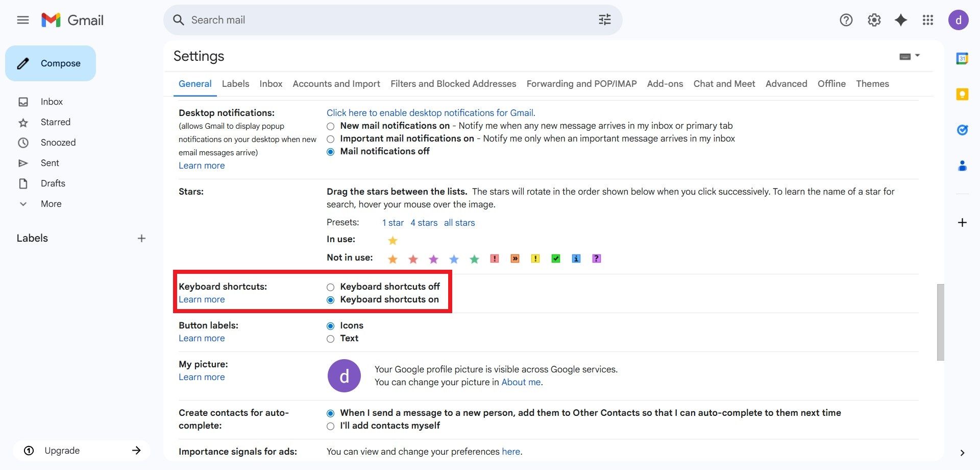Open the Filters and Blocked Addresses tab
980x470 pixels.
pos(453,84)
